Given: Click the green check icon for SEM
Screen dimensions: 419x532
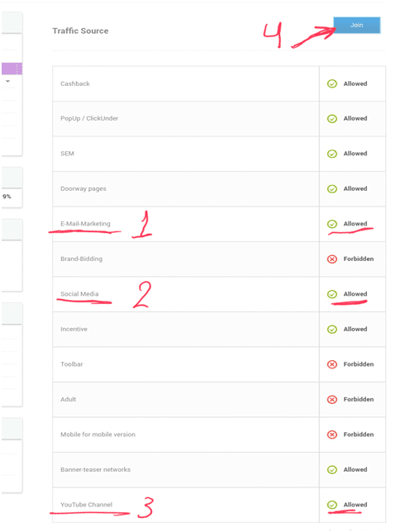Looking at the screenshot, I should click(x=332, y=154).
